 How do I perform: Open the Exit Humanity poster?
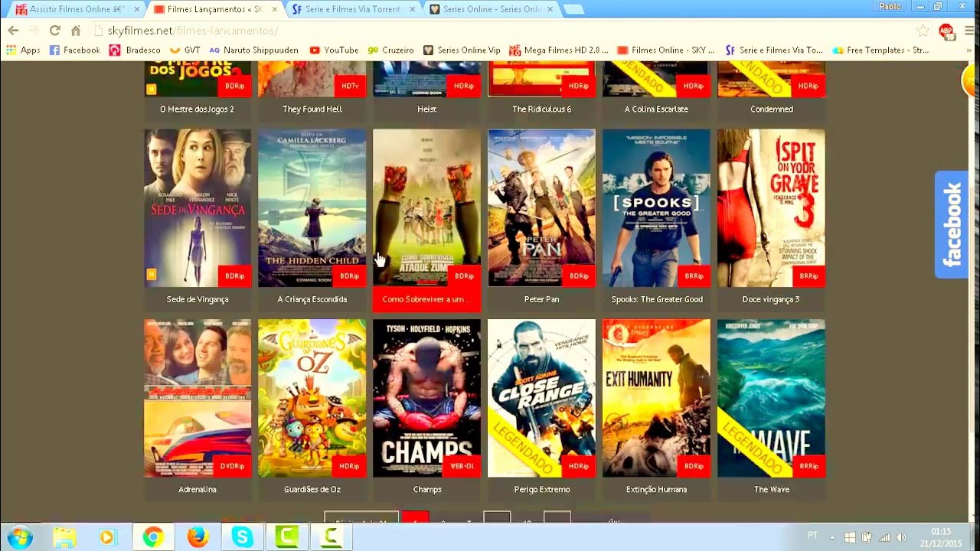(656, 398)
